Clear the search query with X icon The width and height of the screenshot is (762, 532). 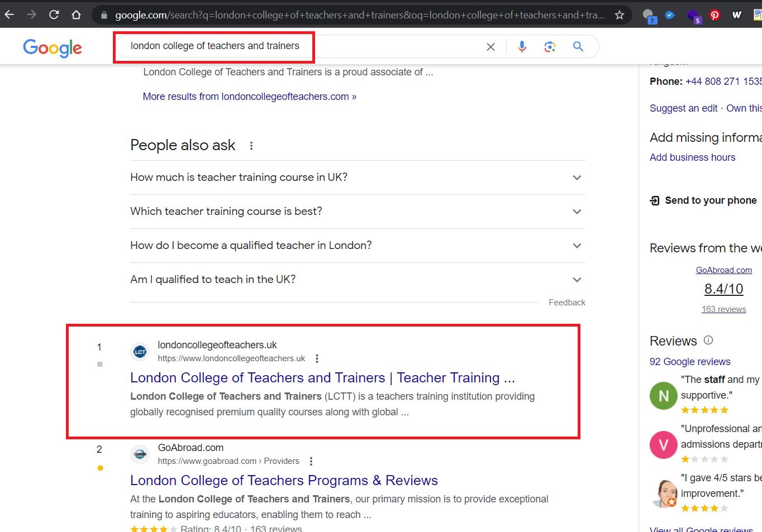click(490, 47)
